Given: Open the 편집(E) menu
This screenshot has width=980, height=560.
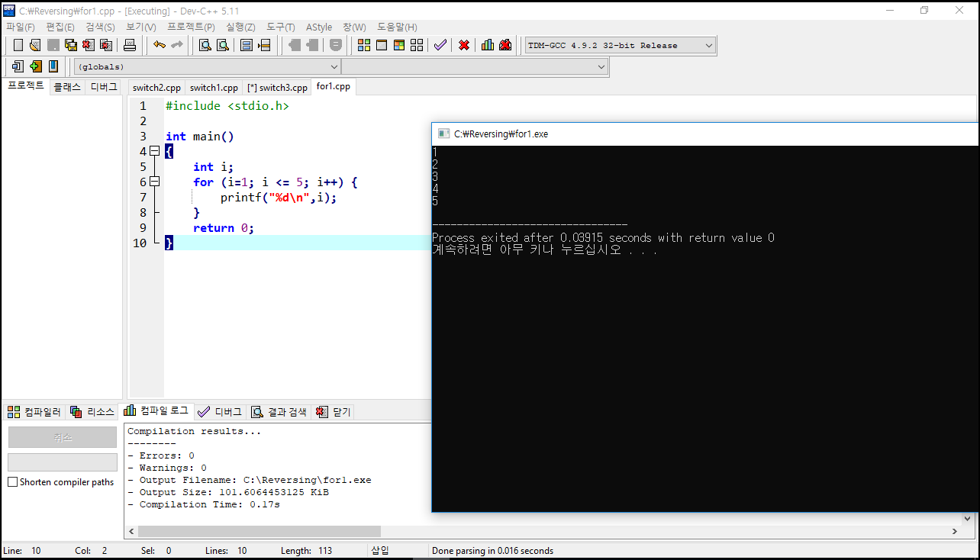Looking at the screenshot, I should point(60,27).
